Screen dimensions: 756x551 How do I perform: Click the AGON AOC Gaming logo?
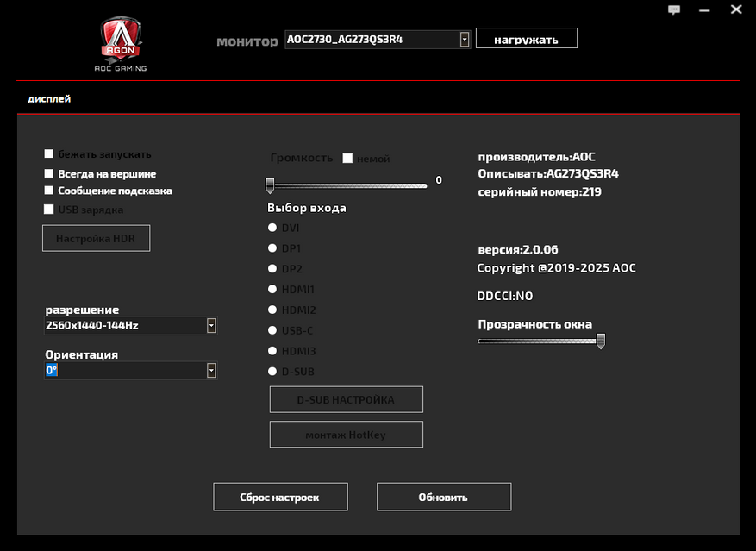[121, 44]
